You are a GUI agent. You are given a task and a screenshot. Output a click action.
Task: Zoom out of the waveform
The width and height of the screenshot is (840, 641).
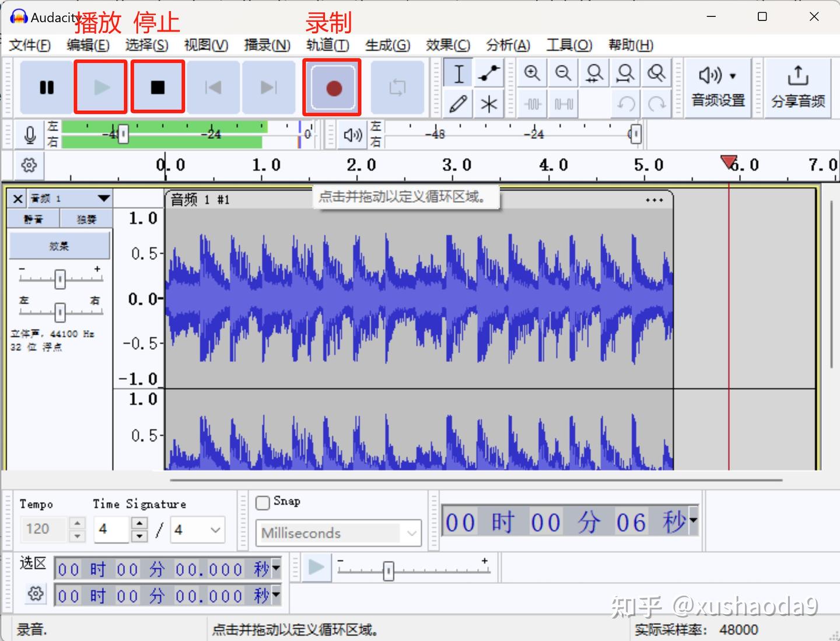coord(562,73)
